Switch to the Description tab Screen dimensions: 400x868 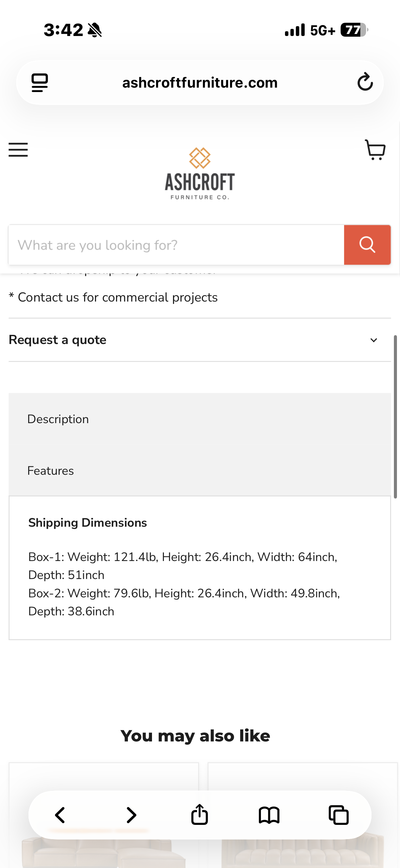pos(58,419)
